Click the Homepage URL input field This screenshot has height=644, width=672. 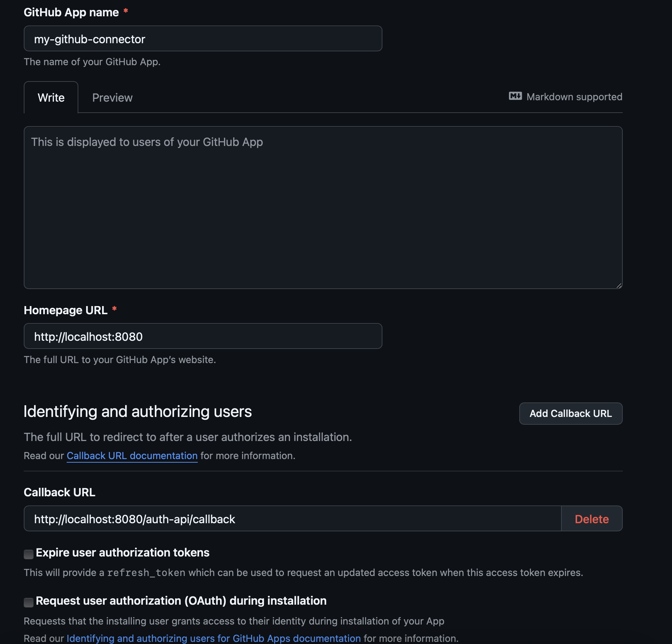tap(202, 336)
